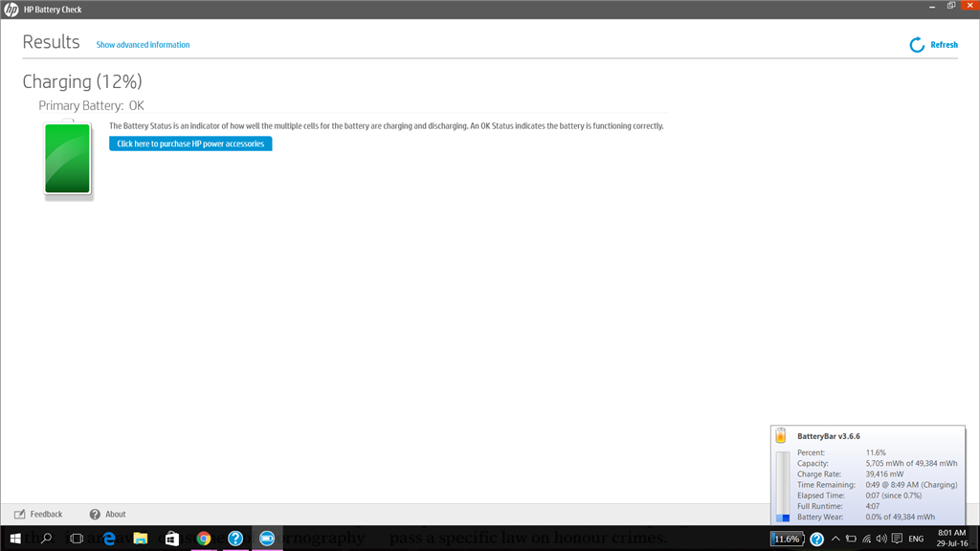Click BatteryBar vertical charge level bar
The height and width of the screenshot is (551, 980).
click(x=783, y=487)
